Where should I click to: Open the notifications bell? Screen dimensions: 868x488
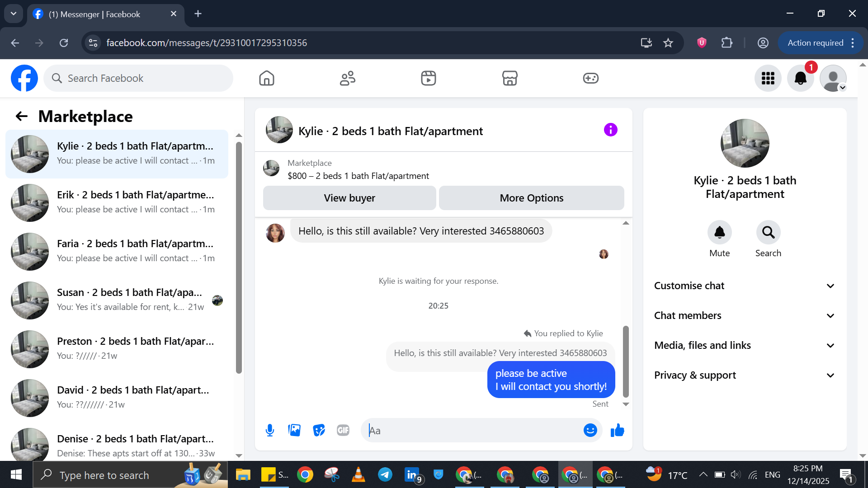(x=800, y=78)
